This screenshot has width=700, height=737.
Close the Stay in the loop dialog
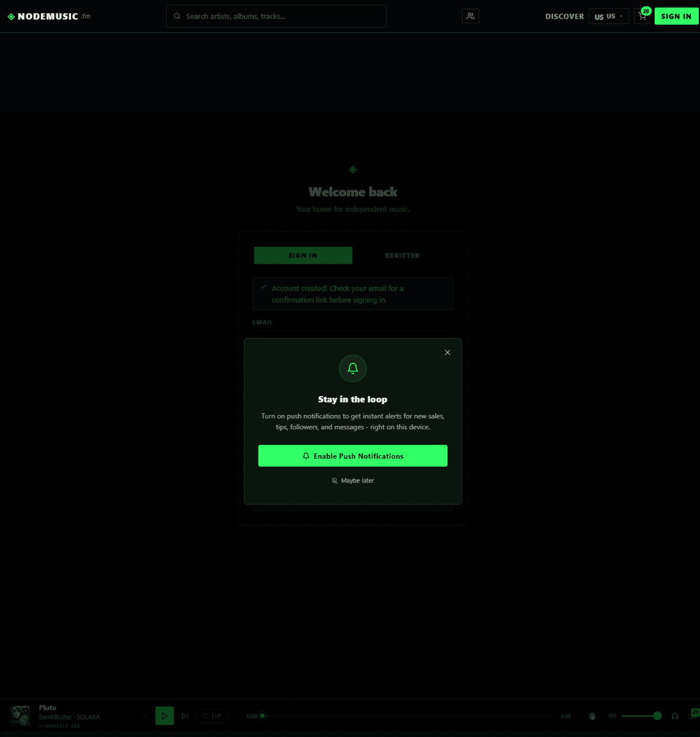coord(447,352)
